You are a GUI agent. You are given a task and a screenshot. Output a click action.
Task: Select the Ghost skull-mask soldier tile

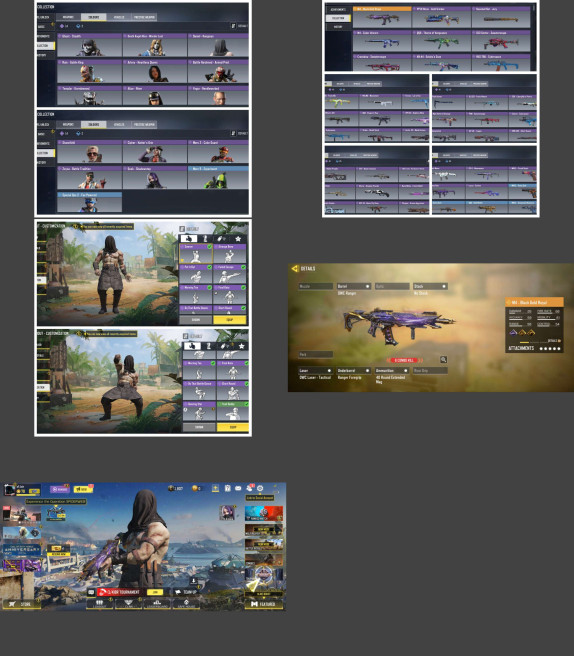point(90,45)
